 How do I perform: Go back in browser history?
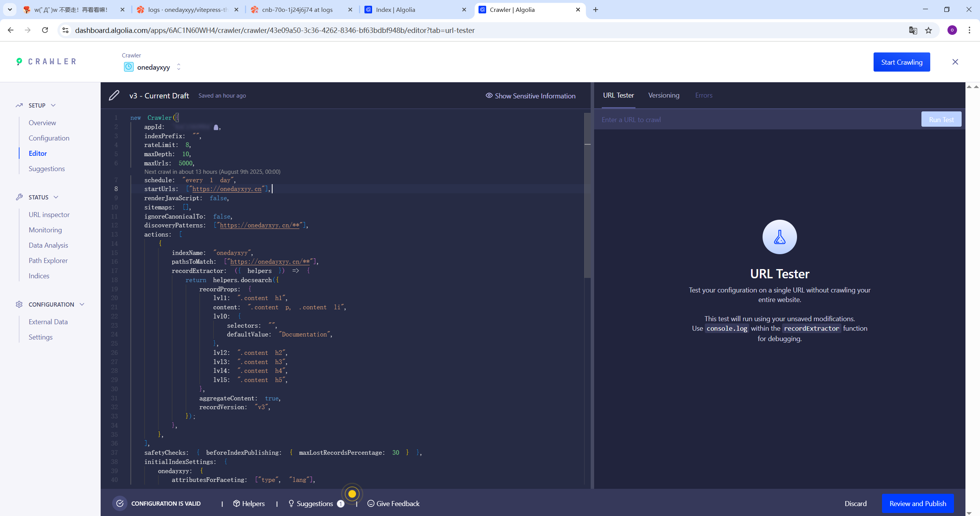pos(11,30)
